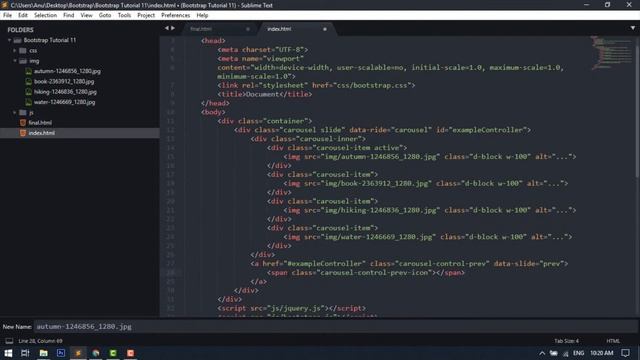Open the Help menu
Screen dimensions: 640x360
pos(202,16)
